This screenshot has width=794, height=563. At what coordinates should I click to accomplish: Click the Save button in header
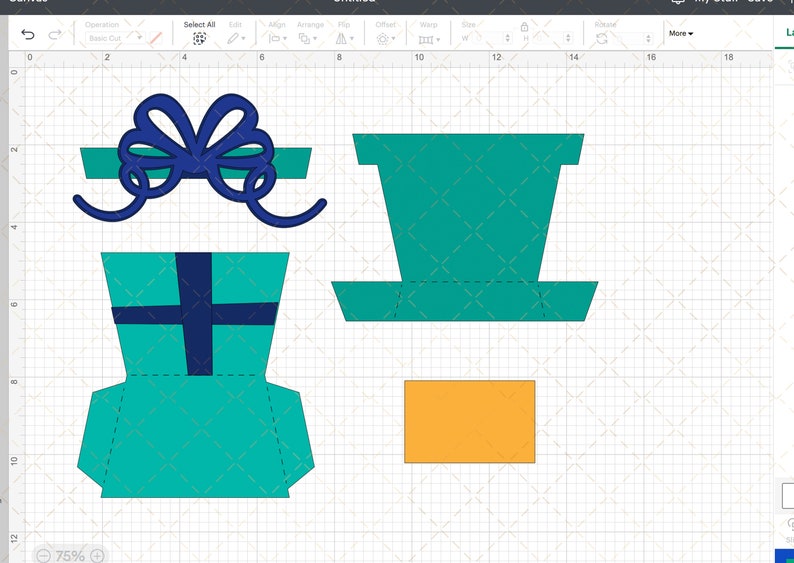click(760, 2)
